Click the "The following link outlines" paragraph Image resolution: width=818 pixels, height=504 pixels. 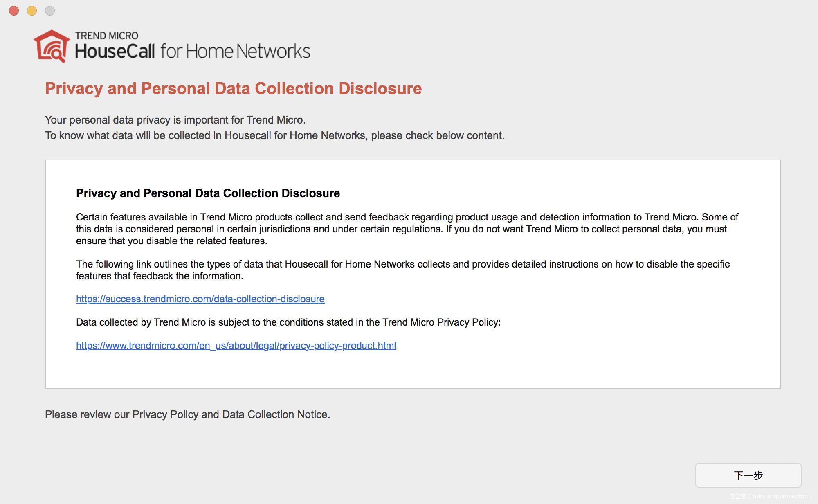click(402, 270)
